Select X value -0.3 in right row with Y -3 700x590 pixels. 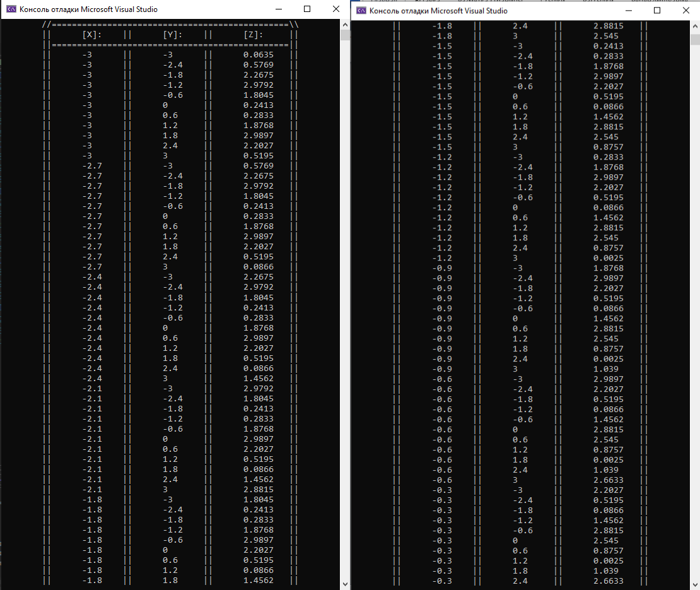coord(442,490)
